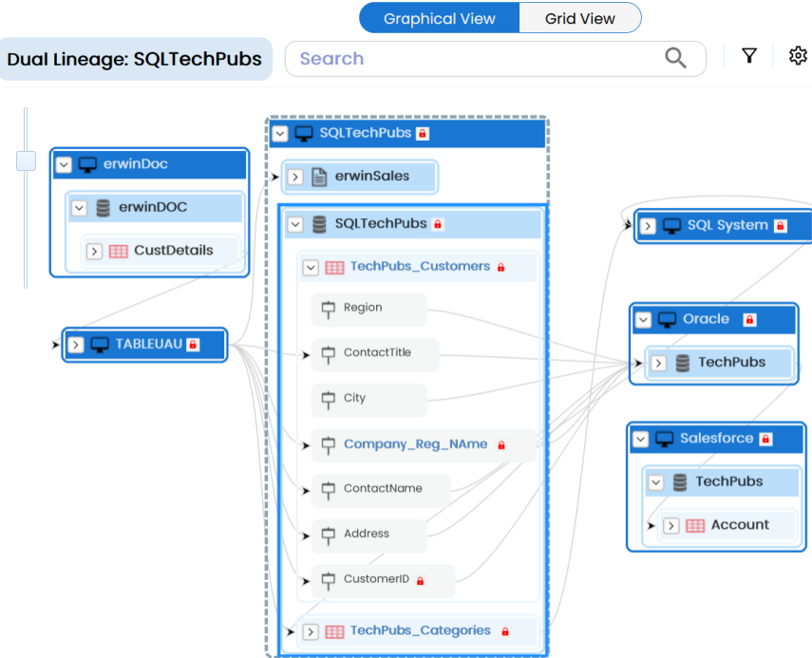Select the Company_Reg_NAme column
812x658 pixels.
coord(415,444)
